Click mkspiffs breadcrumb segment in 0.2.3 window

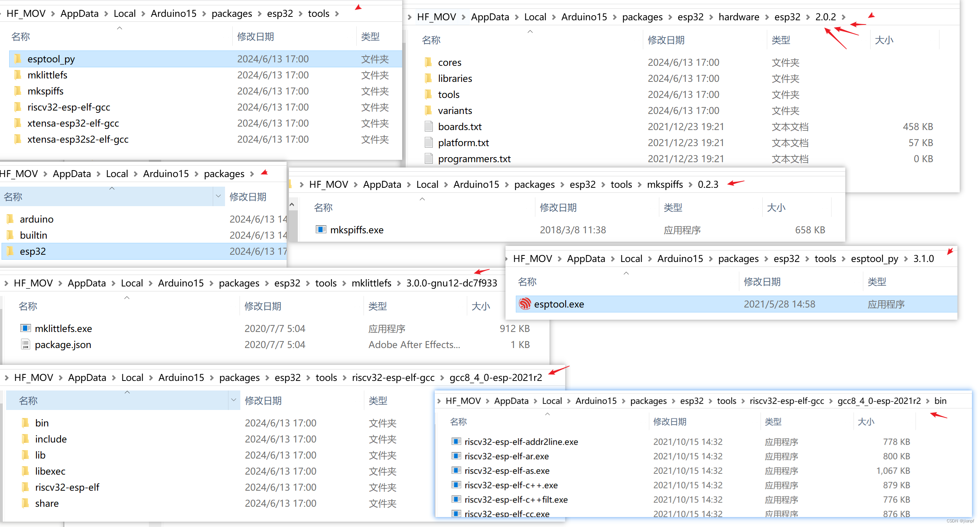pos(665,185)
